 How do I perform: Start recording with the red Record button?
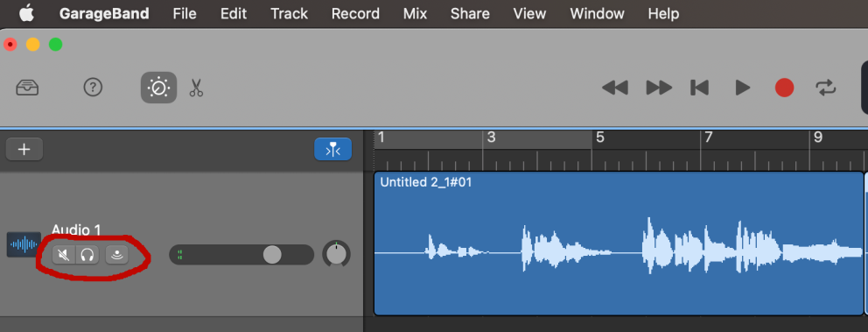784,88
